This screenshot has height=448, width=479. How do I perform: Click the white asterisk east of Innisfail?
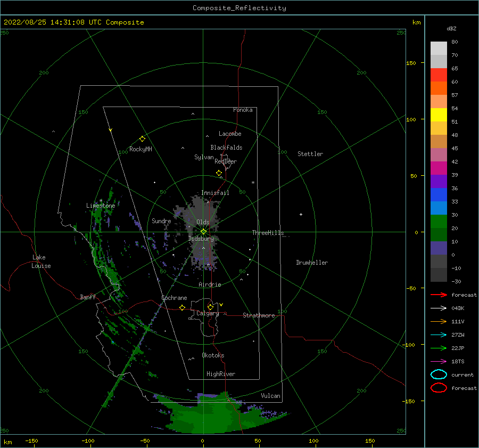pos(253,183)
